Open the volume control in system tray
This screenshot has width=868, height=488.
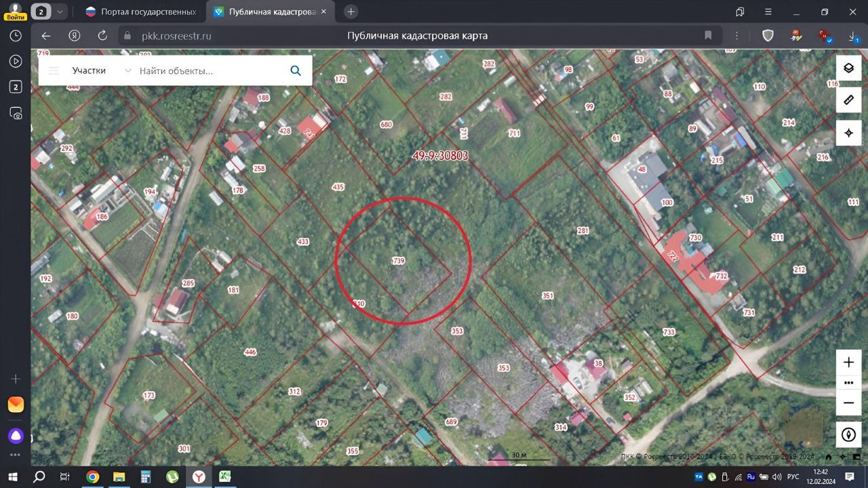click(776, 477)
